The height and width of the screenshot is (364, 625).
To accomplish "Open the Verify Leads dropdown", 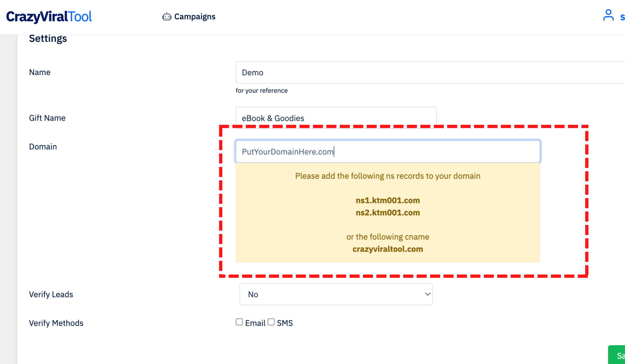I will pyautogui.click(x=336, y=294).
